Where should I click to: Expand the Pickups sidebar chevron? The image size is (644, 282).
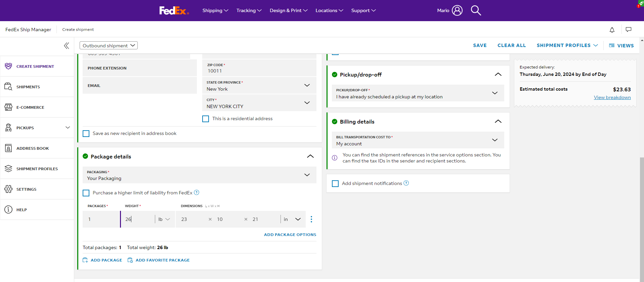pyautogui.click(x=68, y=128)
